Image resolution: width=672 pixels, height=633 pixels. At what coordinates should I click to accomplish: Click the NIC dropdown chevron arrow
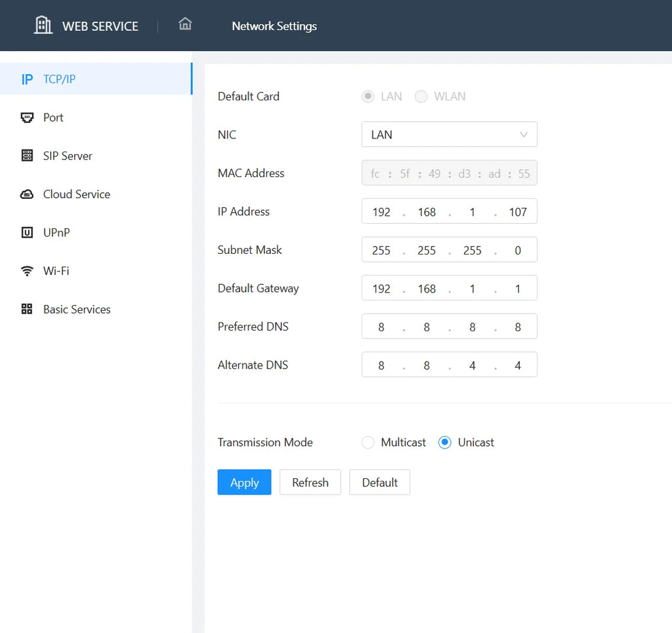[523, 134]
